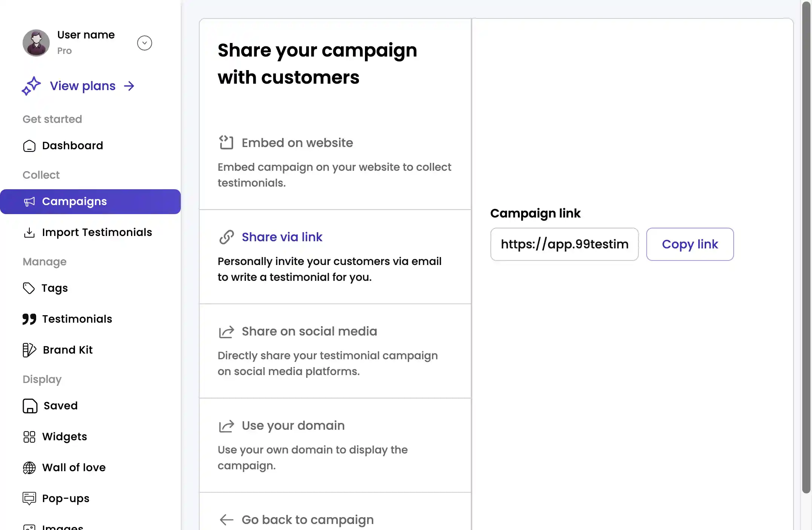Click the Import Testimonials download icon
The height and width of the screenshot is (530, 812).
click(x=29, y=233)
